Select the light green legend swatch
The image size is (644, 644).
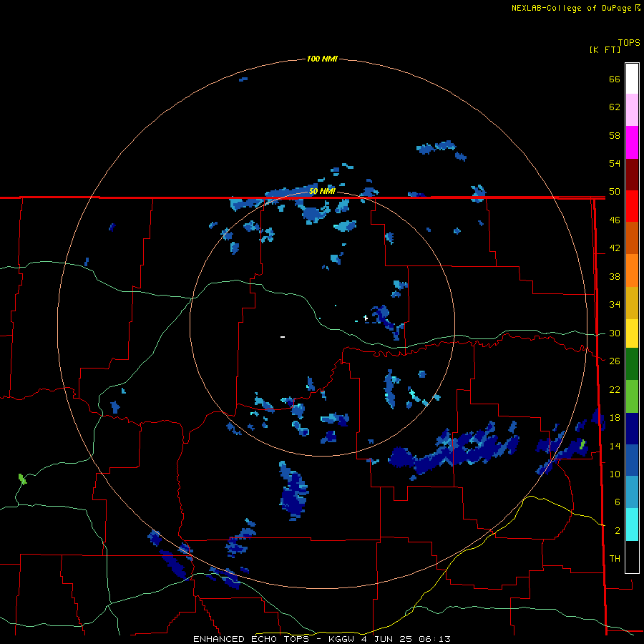pos(632,396)
